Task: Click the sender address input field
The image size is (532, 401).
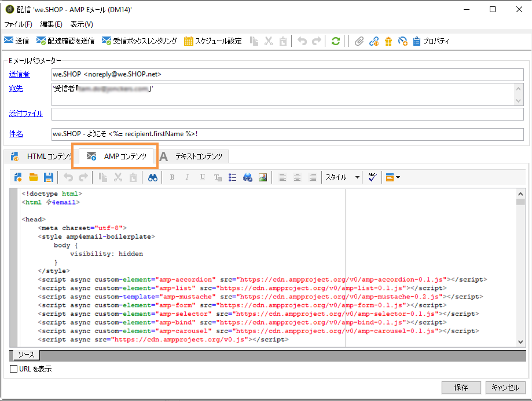Action: point(288,74)
